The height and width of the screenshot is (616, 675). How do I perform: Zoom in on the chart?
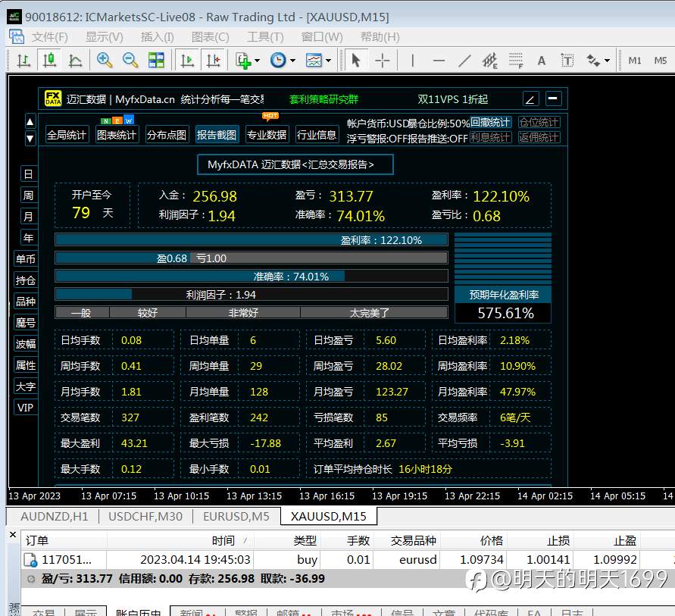click(x=105, y=61)
